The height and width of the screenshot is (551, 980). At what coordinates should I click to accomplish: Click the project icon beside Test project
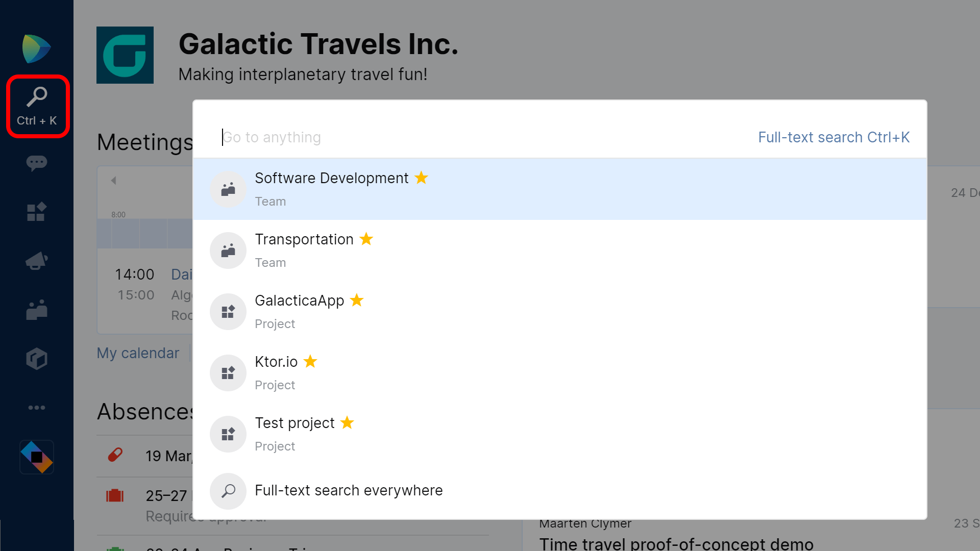[228, 434]
